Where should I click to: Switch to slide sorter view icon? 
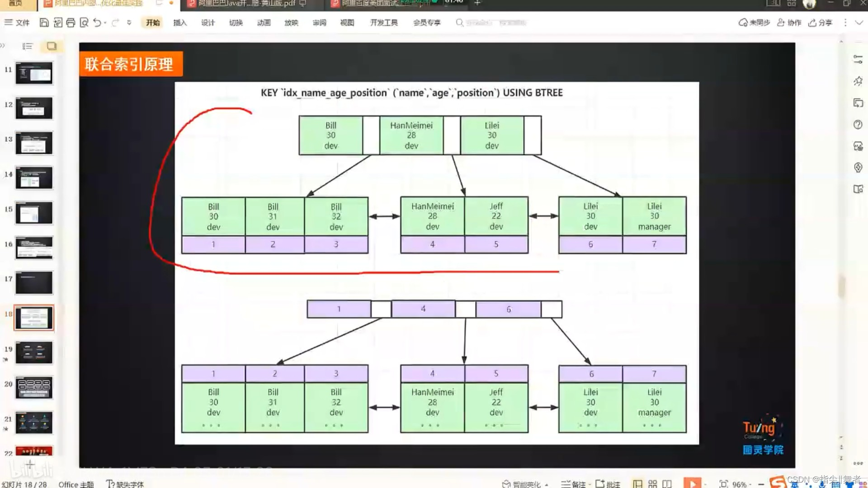(652, 484)
